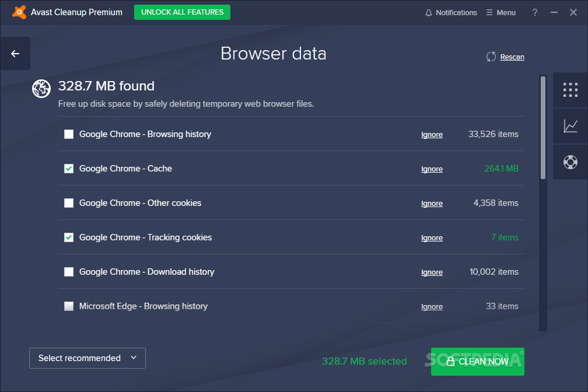Image resolution: width=588 pixels, height=392 pixels.
Task: Click the 33 items Edge count
Action: point(502,306)
